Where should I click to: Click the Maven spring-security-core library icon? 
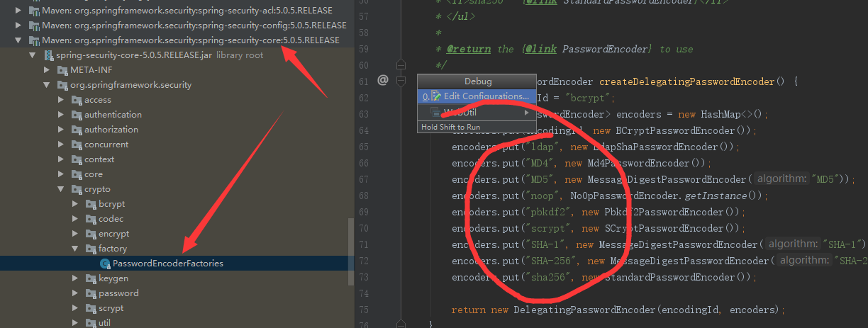tap(33, 40)
